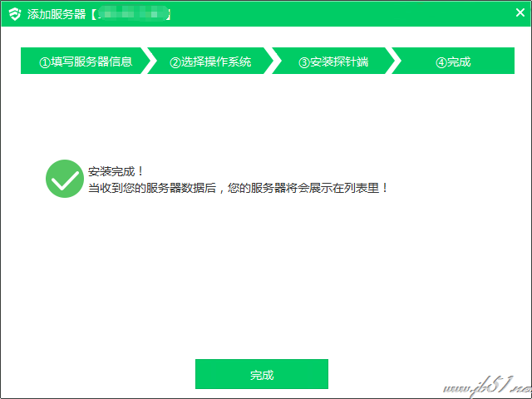
Task: Select step ④完成 in the wizard
Action: coord(453,61)
